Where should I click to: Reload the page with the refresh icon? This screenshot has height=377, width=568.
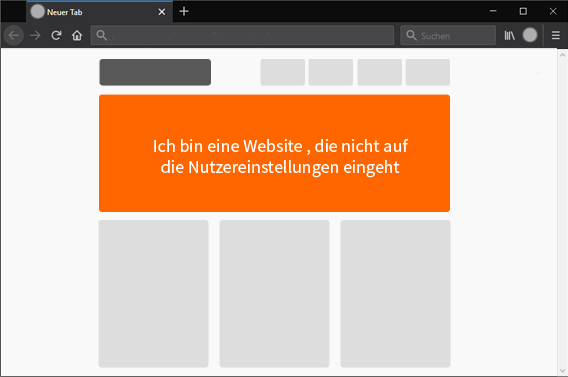[x=56, y=35]
